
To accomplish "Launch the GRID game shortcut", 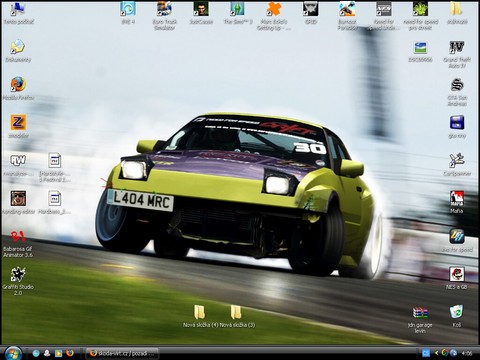I will point(311,9).
